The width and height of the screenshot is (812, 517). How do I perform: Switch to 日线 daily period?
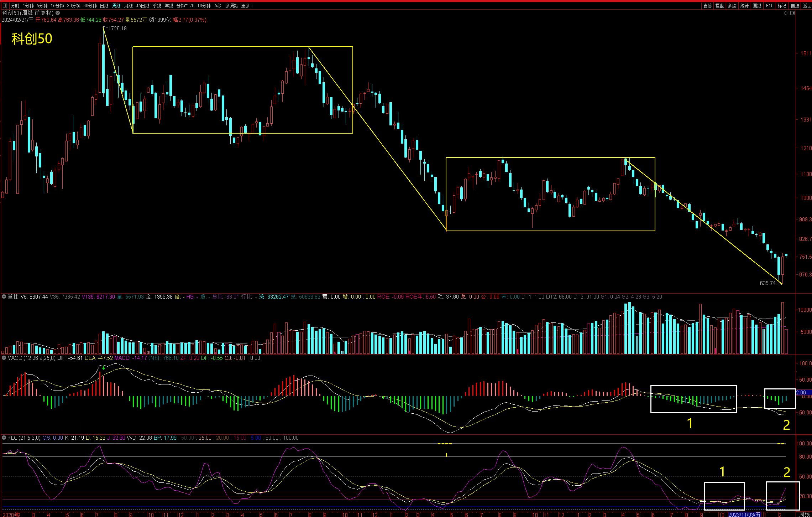104,6
